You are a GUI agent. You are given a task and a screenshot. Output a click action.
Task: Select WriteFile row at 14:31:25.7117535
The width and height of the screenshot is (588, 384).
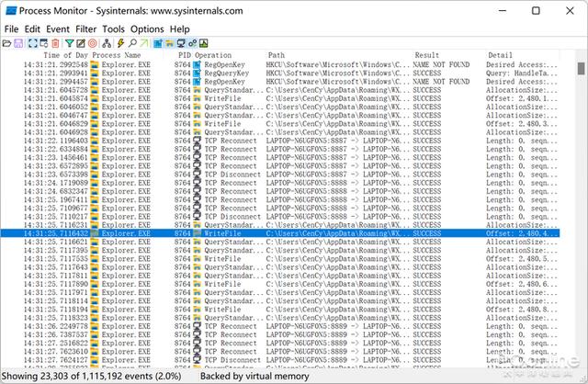(280, 259)
